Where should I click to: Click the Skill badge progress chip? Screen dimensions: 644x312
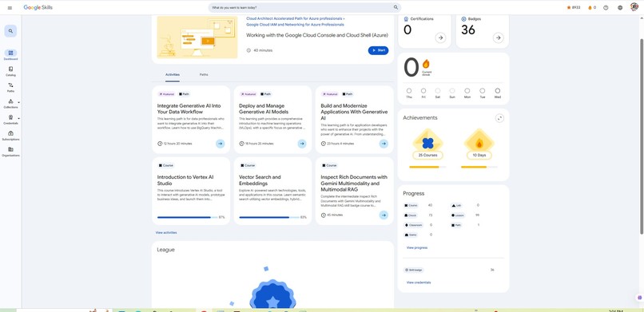414,270
